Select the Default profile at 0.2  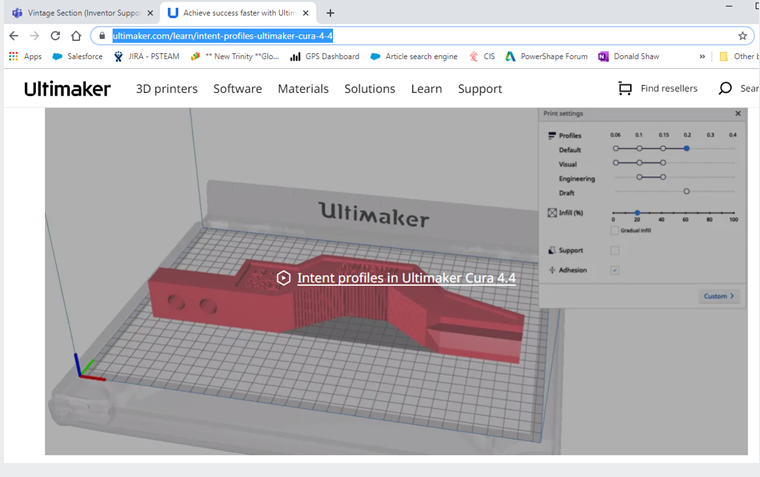[686, 148]
